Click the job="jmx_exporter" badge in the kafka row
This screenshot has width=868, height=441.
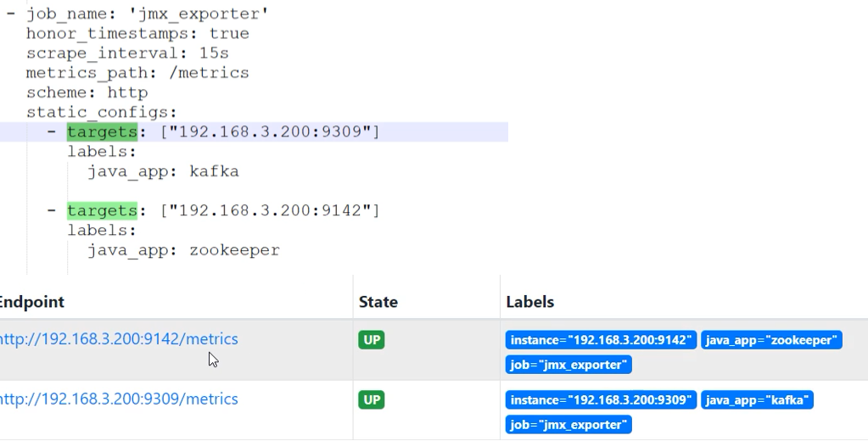coord(568,424)
